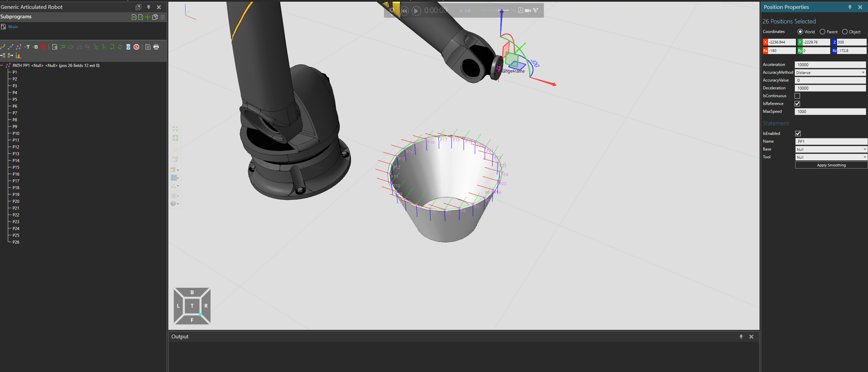The width and height of the screenshot is (868, 372).
Task: Select position P14 in the path tree
Action: coord(16,161)
